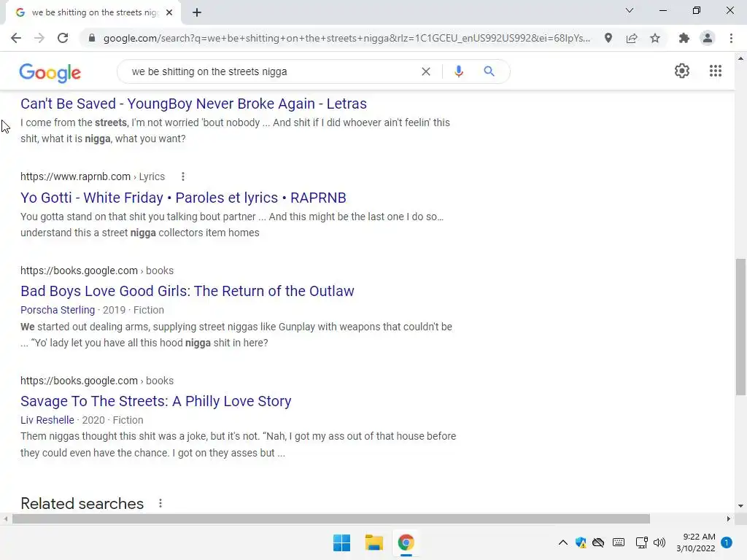Open Related searches more options

(160, 503)
